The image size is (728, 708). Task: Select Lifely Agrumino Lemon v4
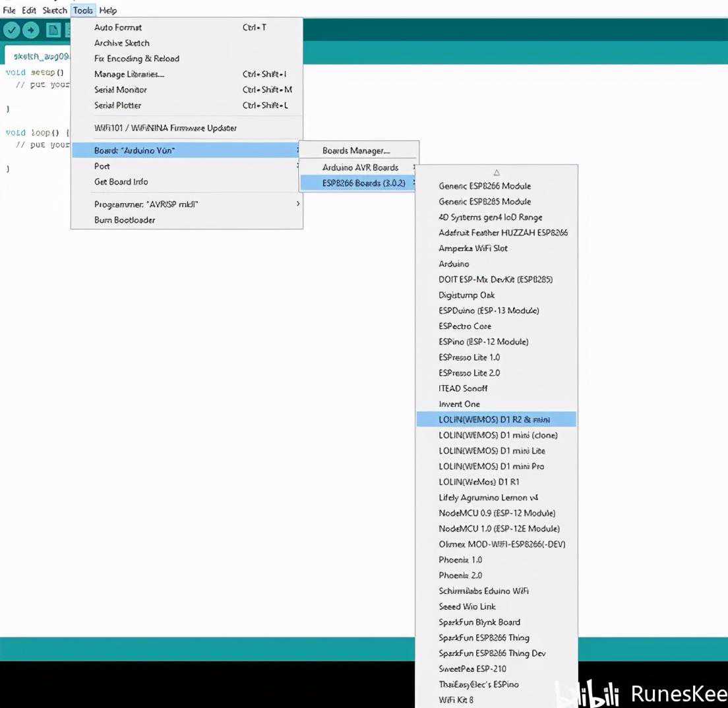(497, 497)
